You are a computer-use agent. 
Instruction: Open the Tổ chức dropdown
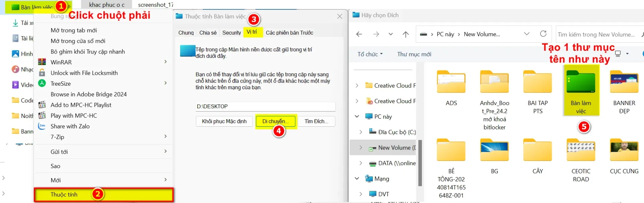370,54
